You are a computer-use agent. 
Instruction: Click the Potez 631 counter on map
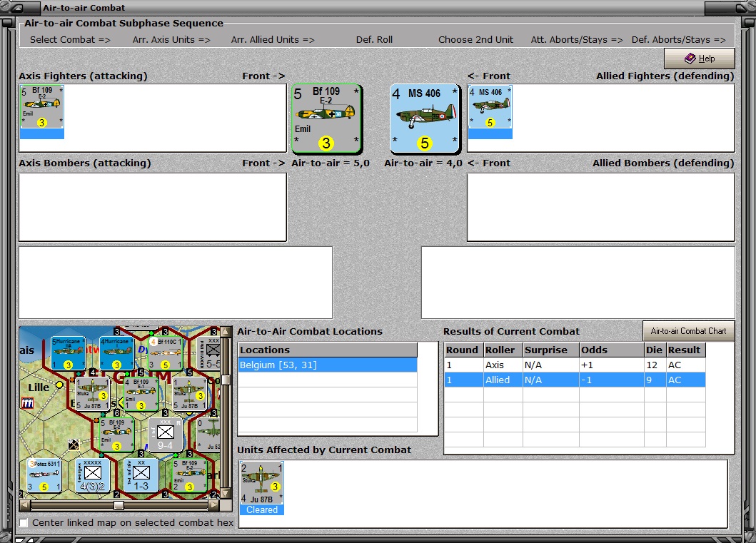click(44, 475)
